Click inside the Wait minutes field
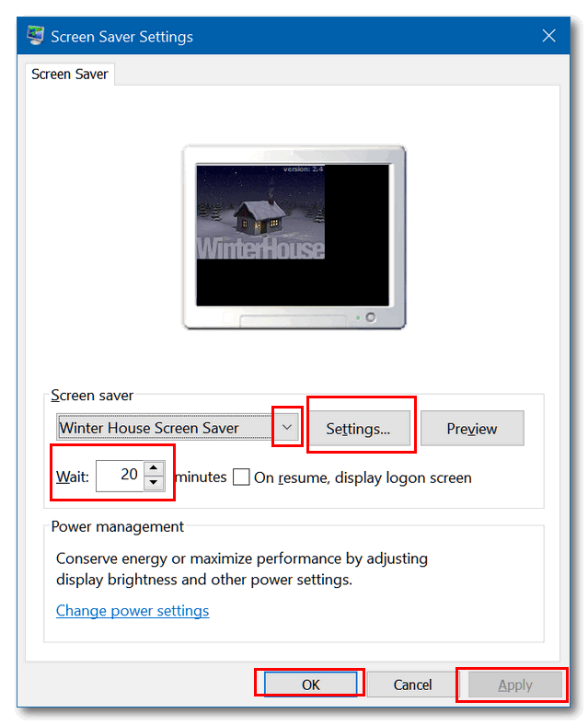 pyautogui.click(x=121, y=476)
